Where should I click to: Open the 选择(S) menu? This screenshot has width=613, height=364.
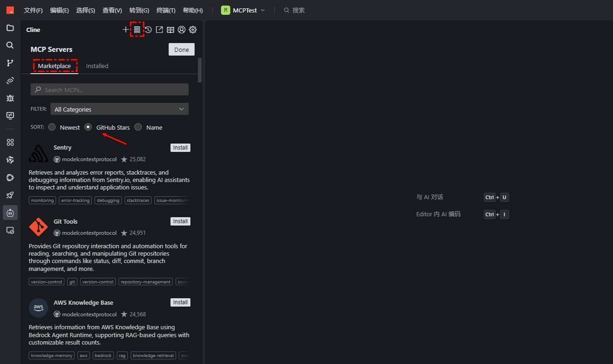pos(86,10)
